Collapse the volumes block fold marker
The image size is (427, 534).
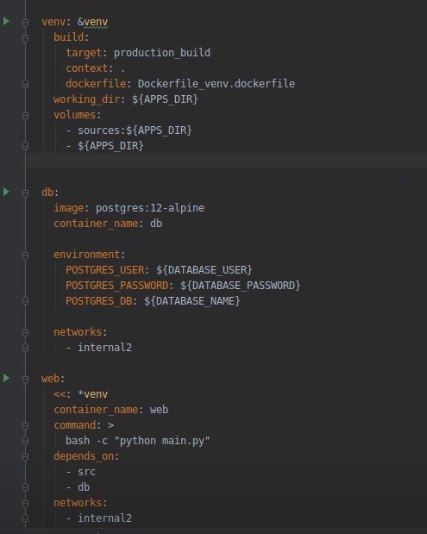click(25, 115)
